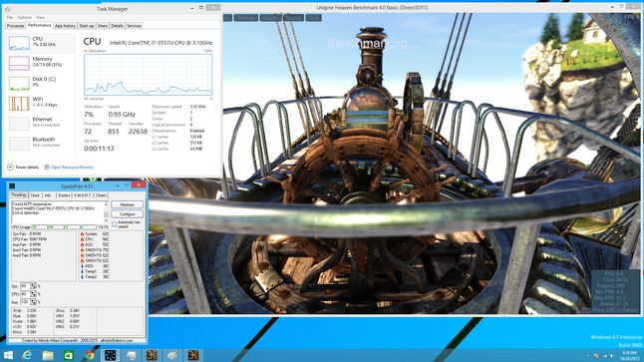
Task: Adjust the CPU fan speed stepper arrows
Action: click(x=34, y=294)
